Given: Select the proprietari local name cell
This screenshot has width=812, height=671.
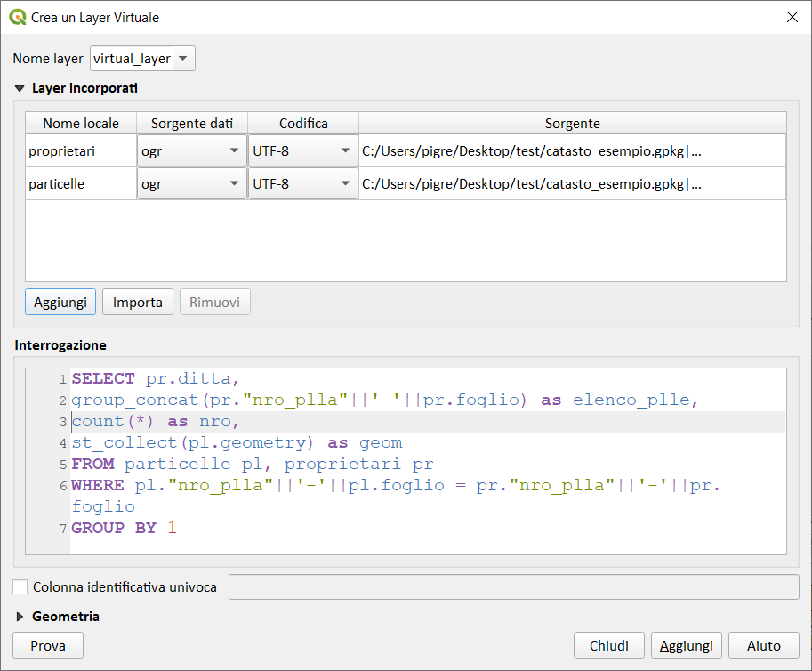Looking at the screenshot, I should click(80, 151).
